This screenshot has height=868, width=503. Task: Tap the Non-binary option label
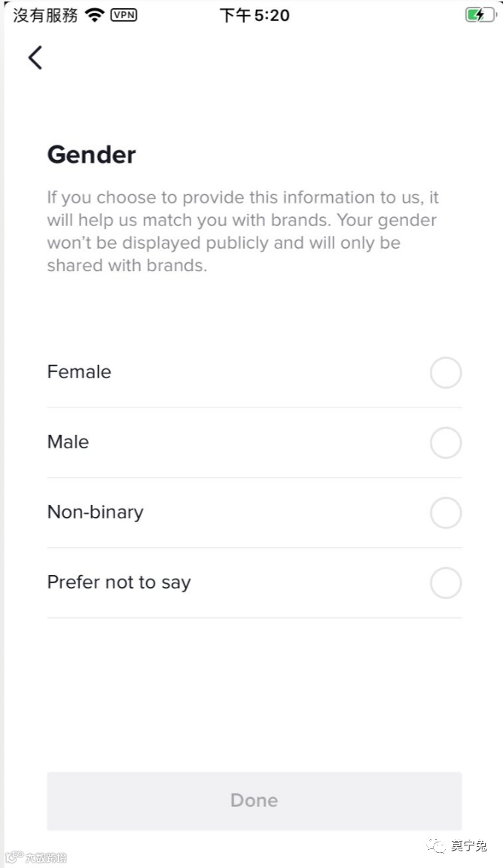95,512
